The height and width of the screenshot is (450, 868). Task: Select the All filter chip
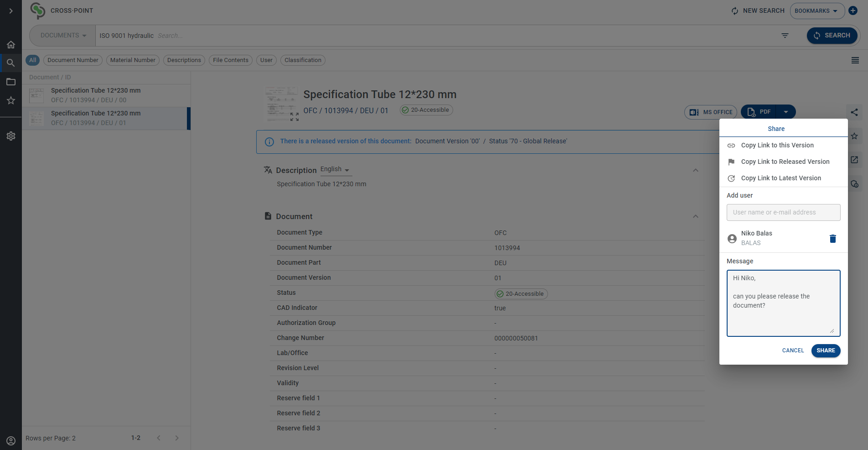pyautogui.click(x=33, y=60)
